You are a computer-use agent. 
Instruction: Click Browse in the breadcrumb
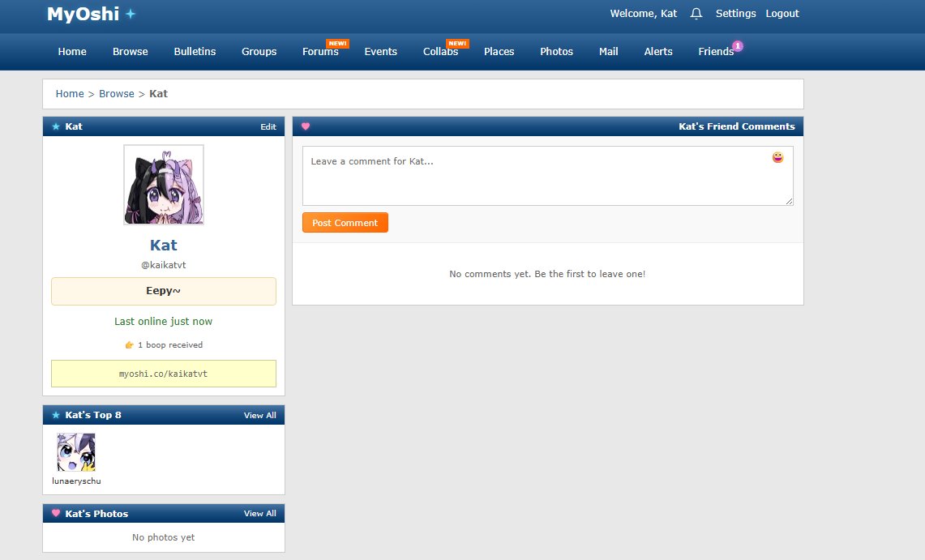click(117, 94)
